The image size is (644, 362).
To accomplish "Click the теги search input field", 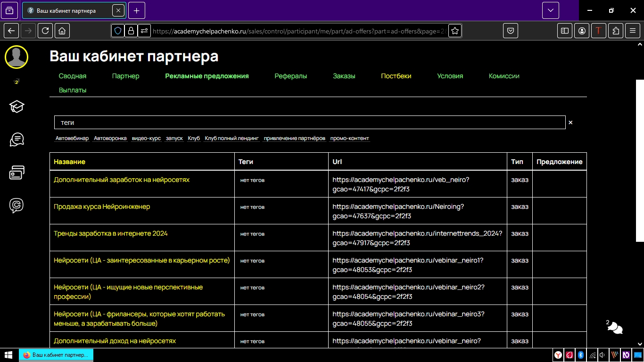I will (310, 123).
